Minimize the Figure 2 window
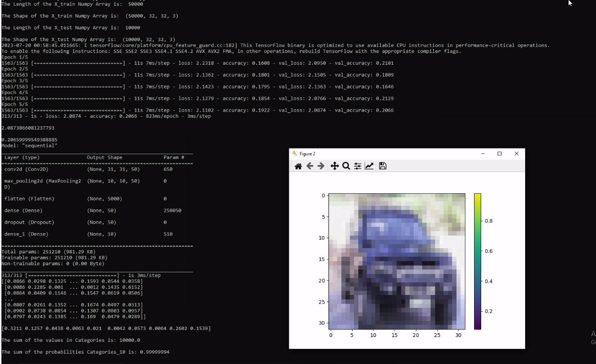 coord(483,154)
